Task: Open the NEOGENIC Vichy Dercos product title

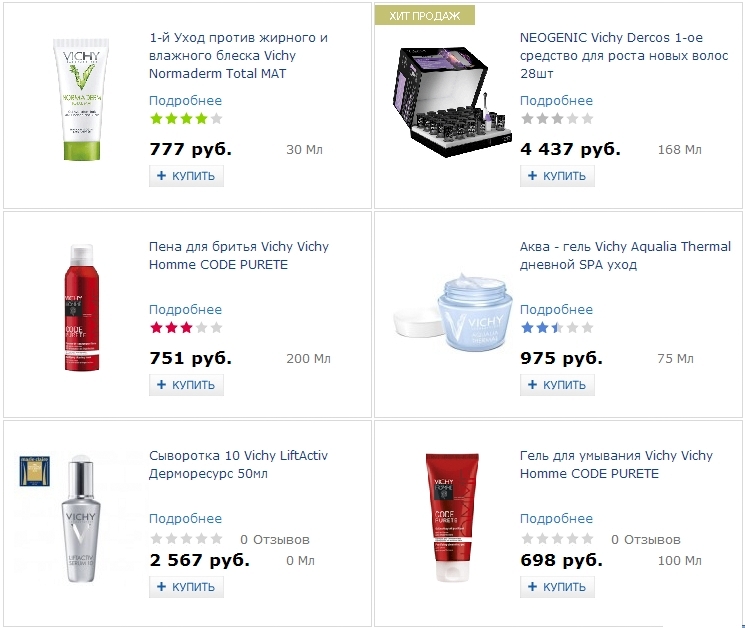Action: 624,56
